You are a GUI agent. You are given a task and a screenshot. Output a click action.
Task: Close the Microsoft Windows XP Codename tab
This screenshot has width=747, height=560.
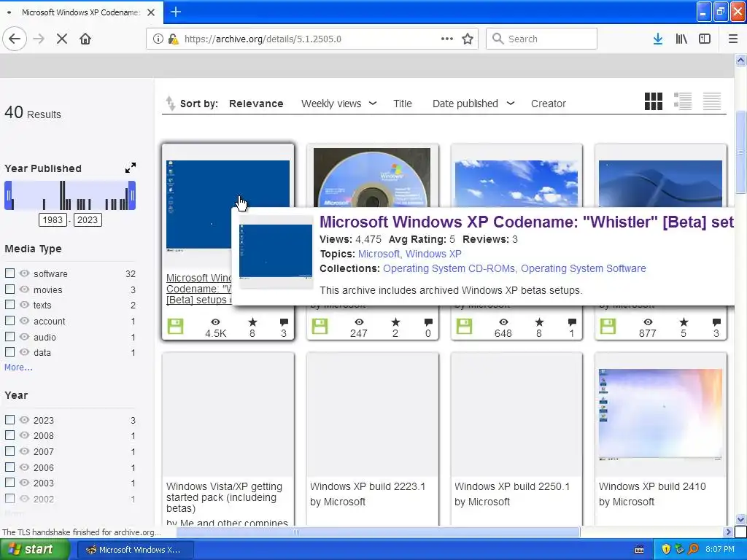coord(151,12)
